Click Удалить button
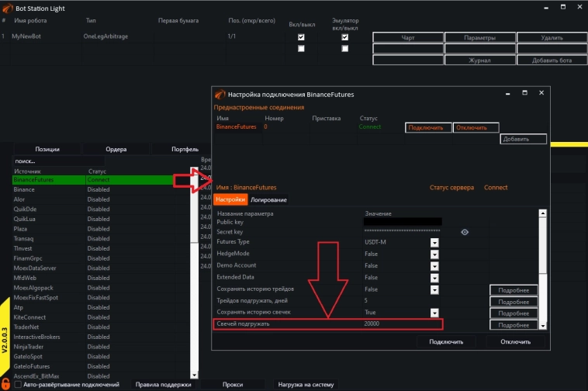The image size is (588, 391). tap(552, 38)
